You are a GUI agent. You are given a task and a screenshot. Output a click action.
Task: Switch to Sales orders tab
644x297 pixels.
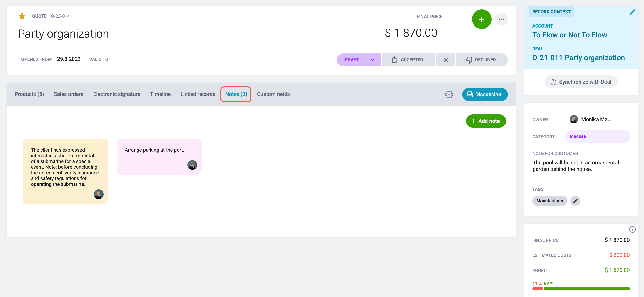[x=68, y=94]
